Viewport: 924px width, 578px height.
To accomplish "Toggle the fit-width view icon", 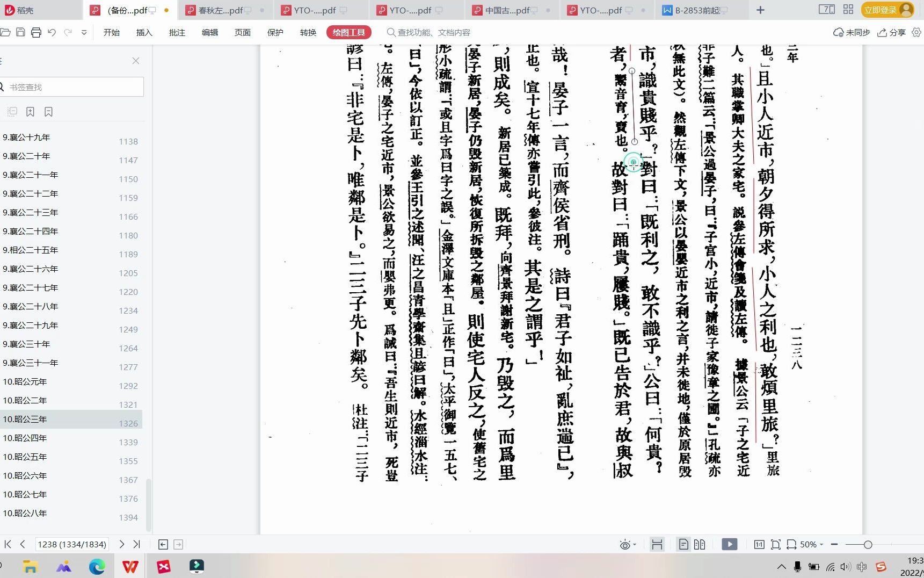I will [x=657, y=545].
